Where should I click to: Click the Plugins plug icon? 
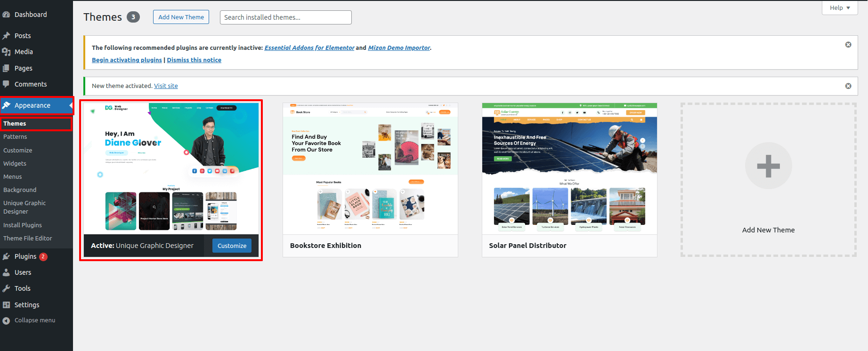pos(6,256)
